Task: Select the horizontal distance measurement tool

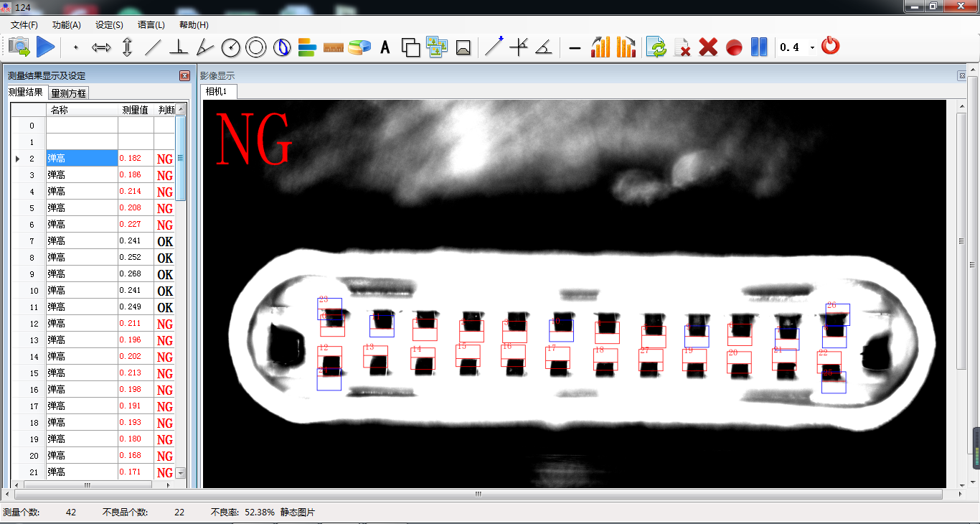Action: (x=101, y=48)
